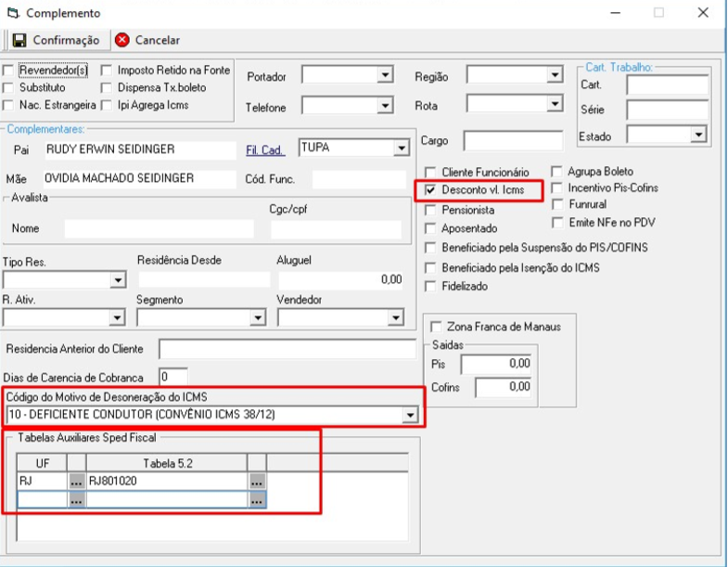Uncheck Desconto vl. Icms checkbox
Image resolution: width=728 pixels, height=567 pixels.
pyautogui.click(x=430, y=190)
